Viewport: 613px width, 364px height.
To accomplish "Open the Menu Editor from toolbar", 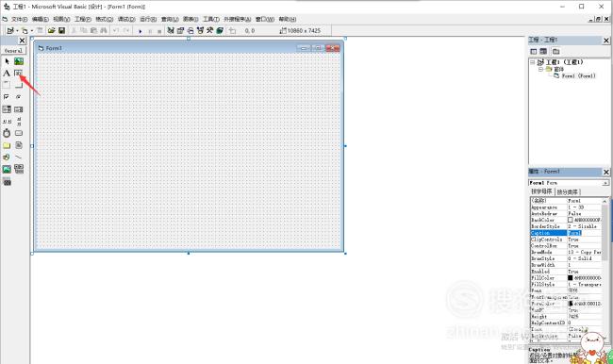I will tap(40, 30).
